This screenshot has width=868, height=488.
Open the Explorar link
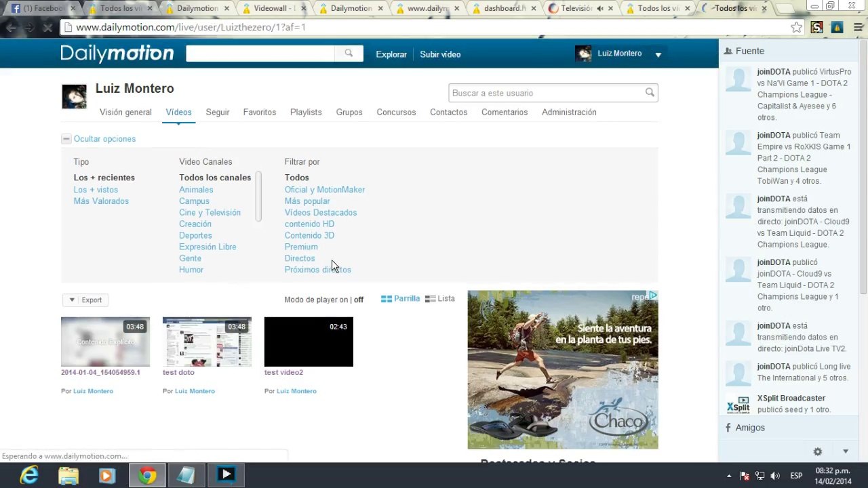(x=391, y=54)
